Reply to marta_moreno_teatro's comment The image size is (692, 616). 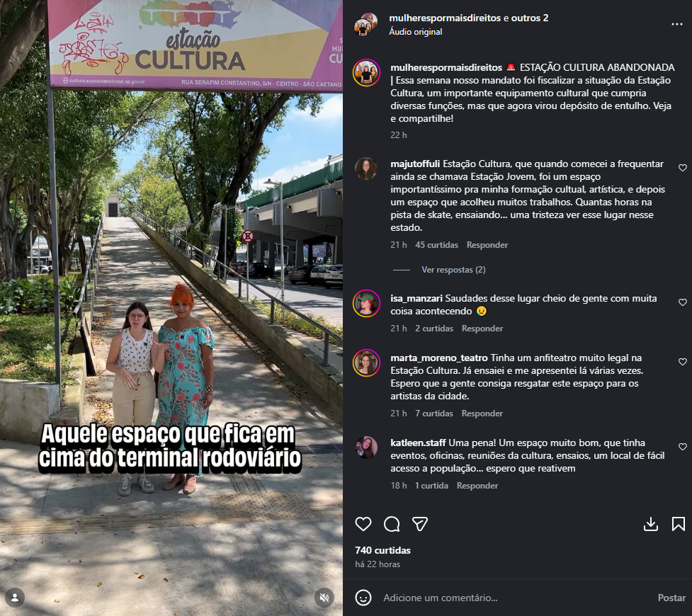pos(482,413)
